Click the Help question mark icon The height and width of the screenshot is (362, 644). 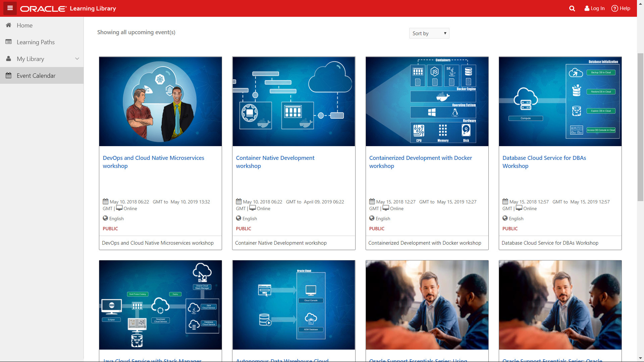(x=614, y=8)
